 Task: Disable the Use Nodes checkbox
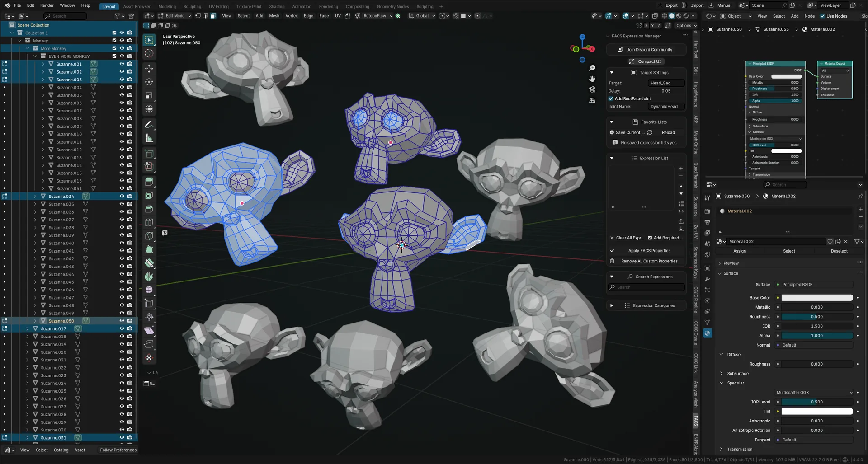[x=822, y=16]
